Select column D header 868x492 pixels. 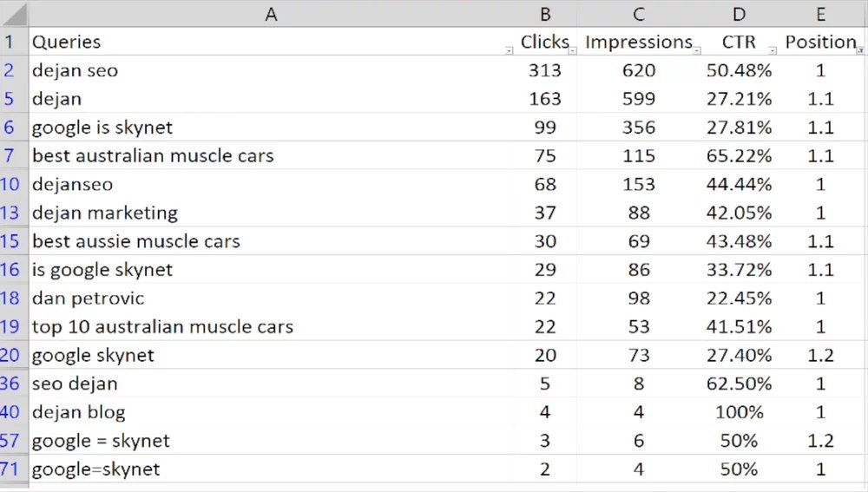click(x=739, y=14)
